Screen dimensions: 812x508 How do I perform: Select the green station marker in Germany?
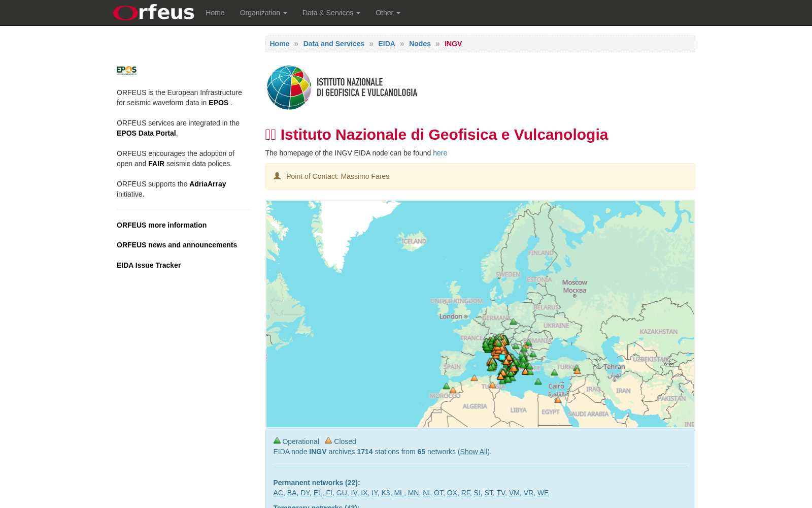(513, 322)
